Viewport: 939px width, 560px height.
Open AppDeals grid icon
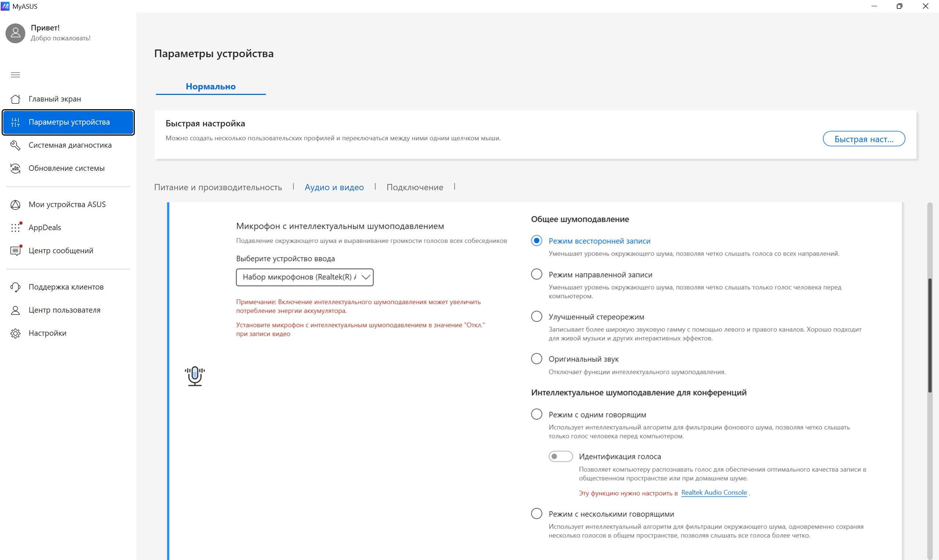pos(15,228)
